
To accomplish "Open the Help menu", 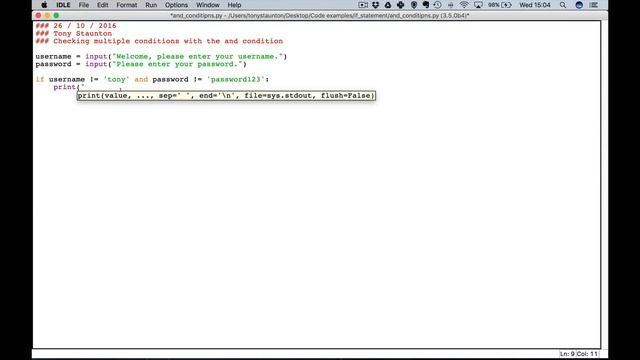I will [234, 5].
